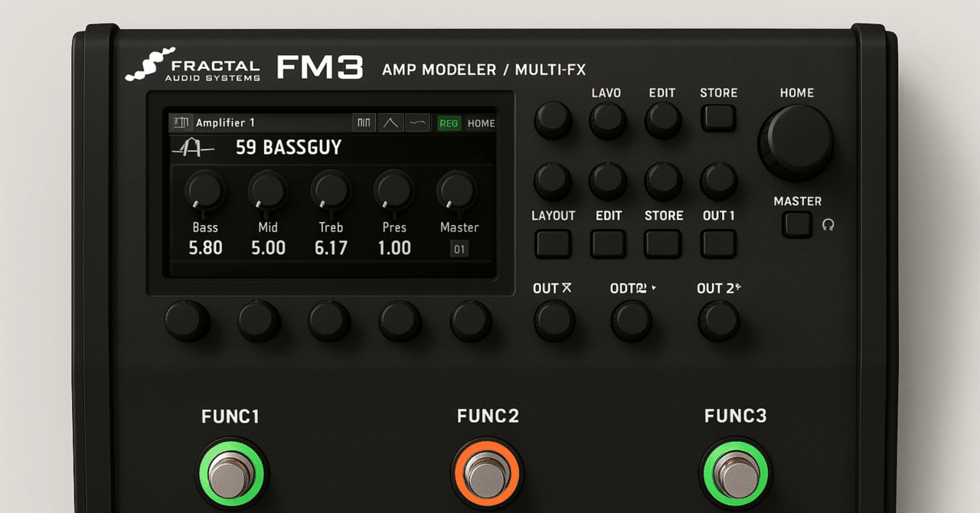Click the blocks grid icon in the display header

(364, 123)
